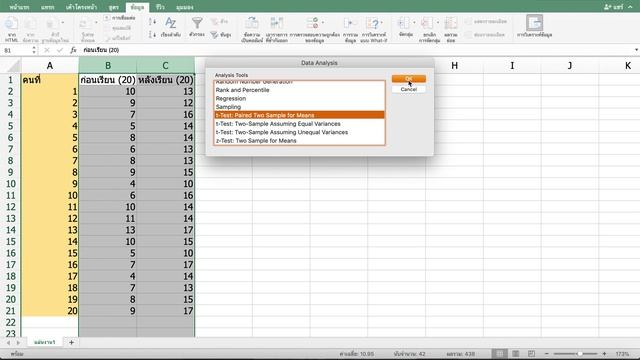Add a new sheet with plus icon

[71, 342]
